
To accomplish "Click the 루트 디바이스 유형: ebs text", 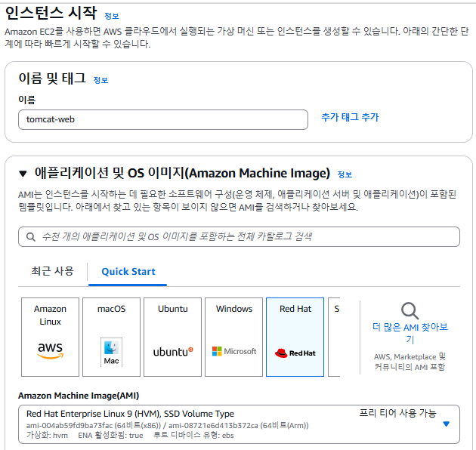I will tap(193, 436).
